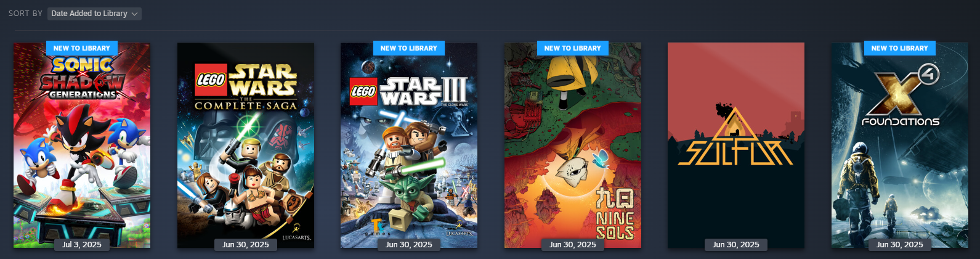Choose the LEGO Star Wars III cover
The height and width of the screenshot is (259, 980).
[x=409, y=145]
